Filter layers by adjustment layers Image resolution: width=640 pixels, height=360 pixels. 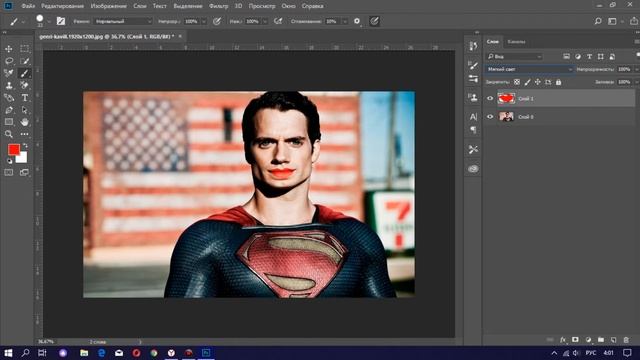click(578, 56)
